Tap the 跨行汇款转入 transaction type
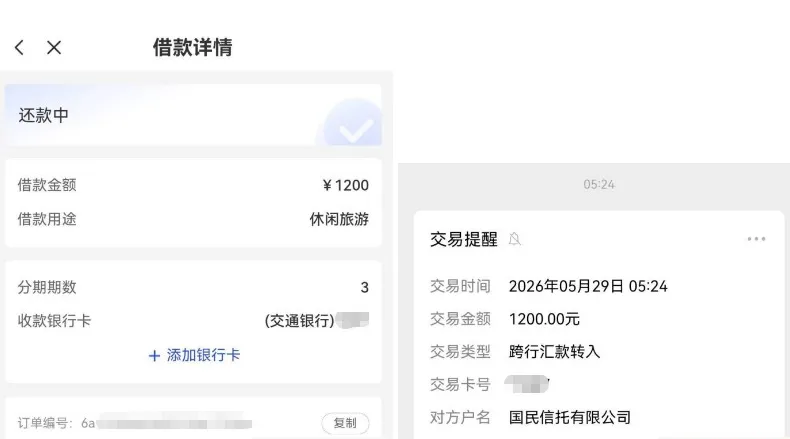 [554, 351]
